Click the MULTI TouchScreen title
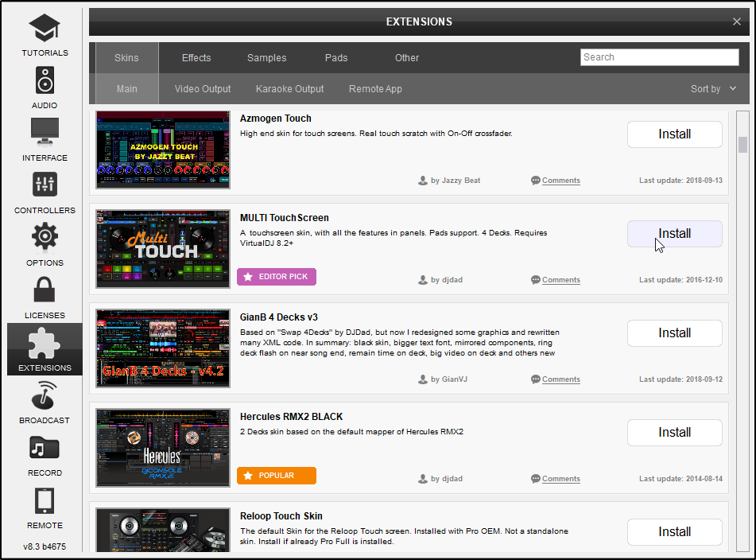Screen dimensions: 756x560 (285, 218)
